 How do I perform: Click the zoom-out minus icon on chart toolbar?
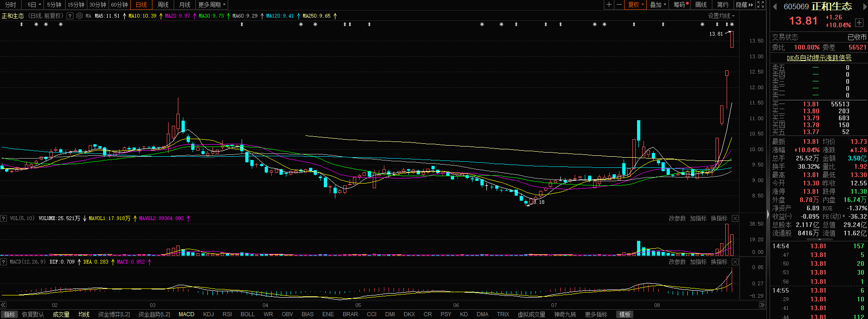point(619,5)
